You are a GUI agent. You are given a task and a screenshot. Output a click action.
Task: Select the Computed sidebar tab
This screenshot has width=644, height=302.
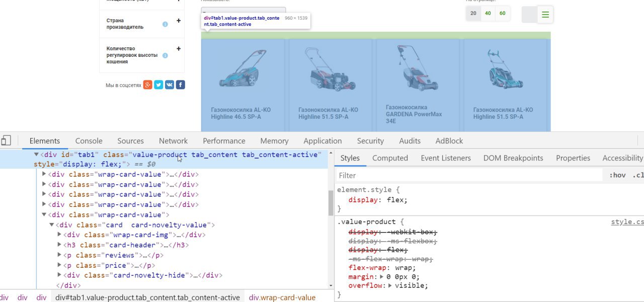(390, 158)
